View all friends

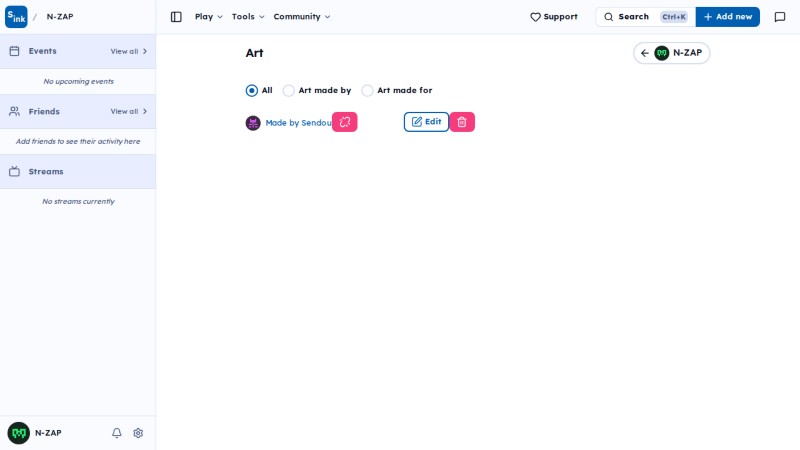tap(129, 111)
